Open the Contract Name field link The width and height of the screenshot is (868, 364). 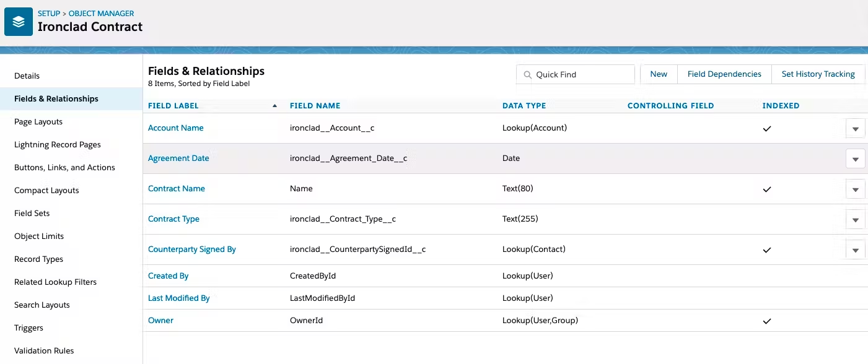tap(177, 189)
